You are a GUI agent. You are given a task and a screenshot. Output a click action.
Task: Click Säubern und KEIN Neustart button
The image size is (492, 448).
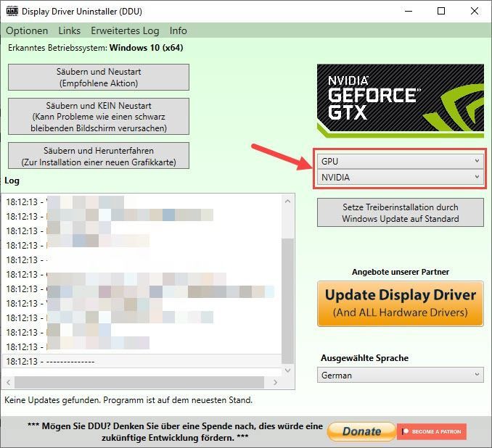(99, 117)
